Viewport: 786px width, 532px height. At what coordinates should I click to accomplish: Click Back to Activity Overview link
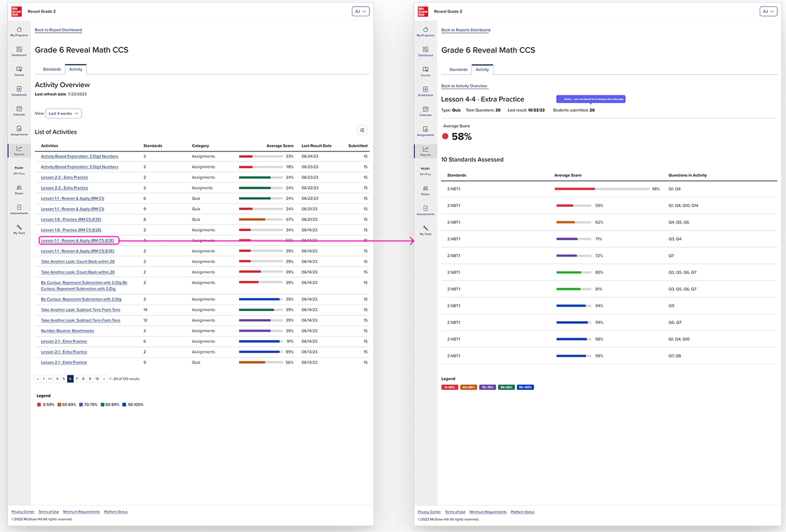click(464, 86)
